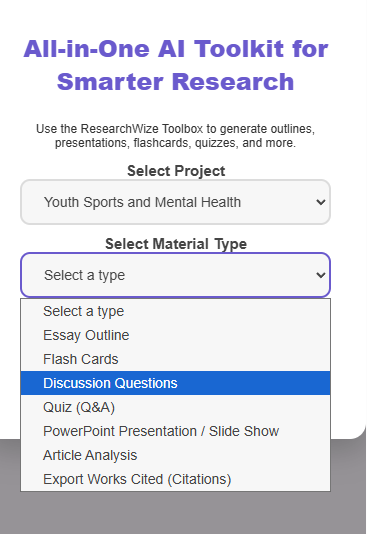
Task: Click the 'Select Project' field label
Action: pyautogui.click(x=176, y=171)
